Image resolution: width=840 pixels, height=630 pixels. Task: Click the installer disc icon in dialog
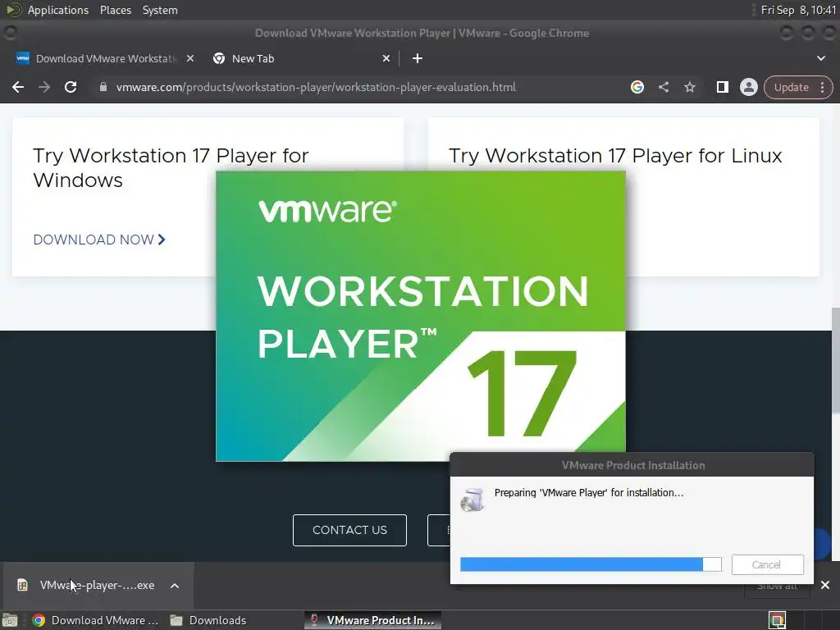(x=472, y=500)
